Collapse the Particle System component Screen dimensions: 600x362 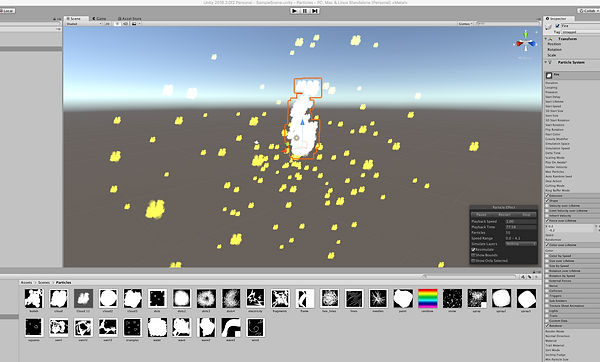(546, 62)
